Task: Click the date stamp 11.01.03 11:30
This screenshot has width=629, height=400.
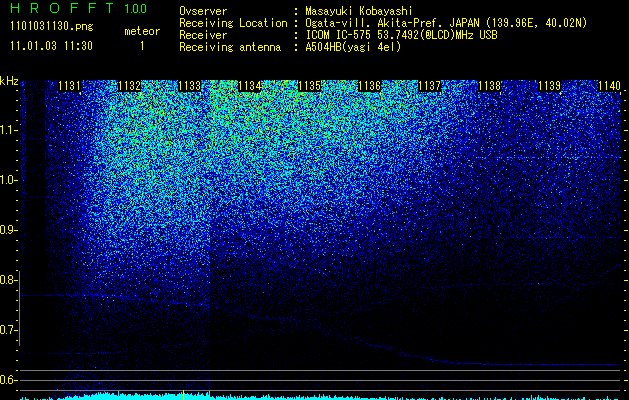Action: coord(51,46)
